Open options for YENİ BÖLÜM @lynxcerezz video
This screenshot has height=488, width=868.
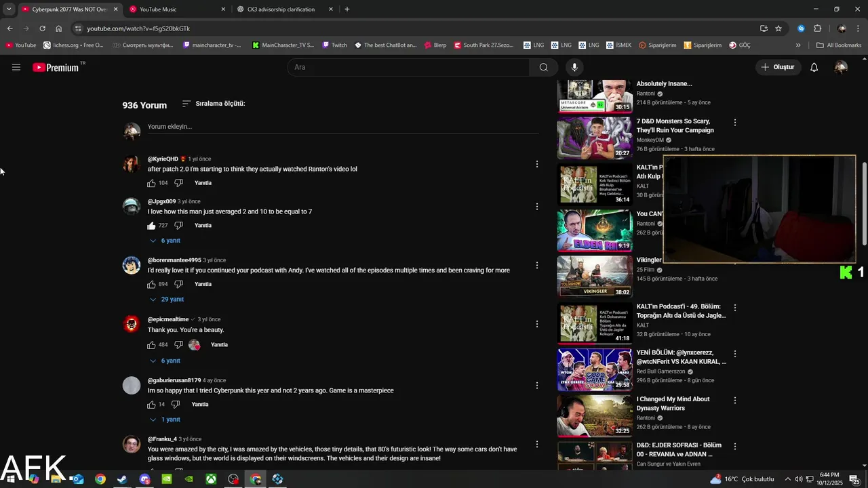tap(734, 354)
